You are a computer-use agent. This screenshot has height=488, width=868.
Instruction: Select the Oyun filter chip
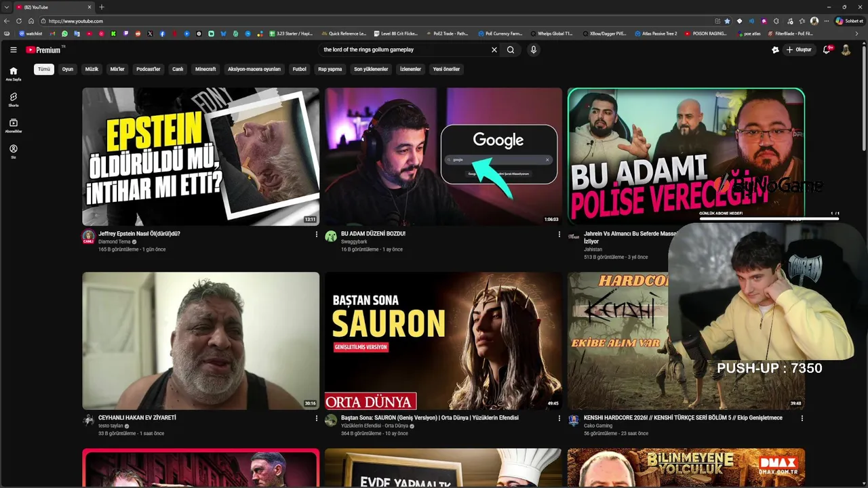(x=68, y=69)
